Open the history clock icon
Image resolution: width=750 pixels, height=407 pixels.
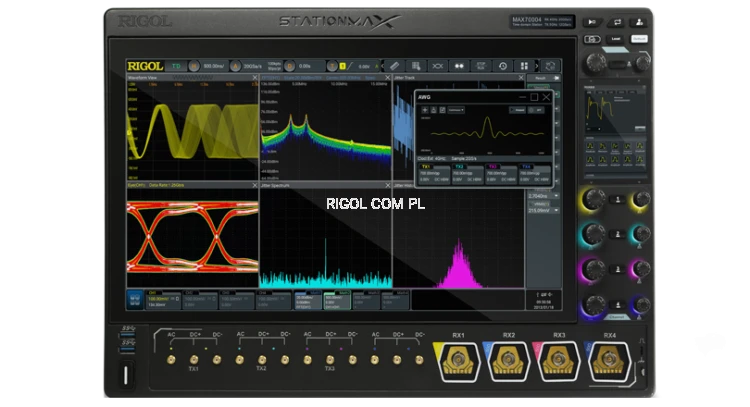(503, 66)
